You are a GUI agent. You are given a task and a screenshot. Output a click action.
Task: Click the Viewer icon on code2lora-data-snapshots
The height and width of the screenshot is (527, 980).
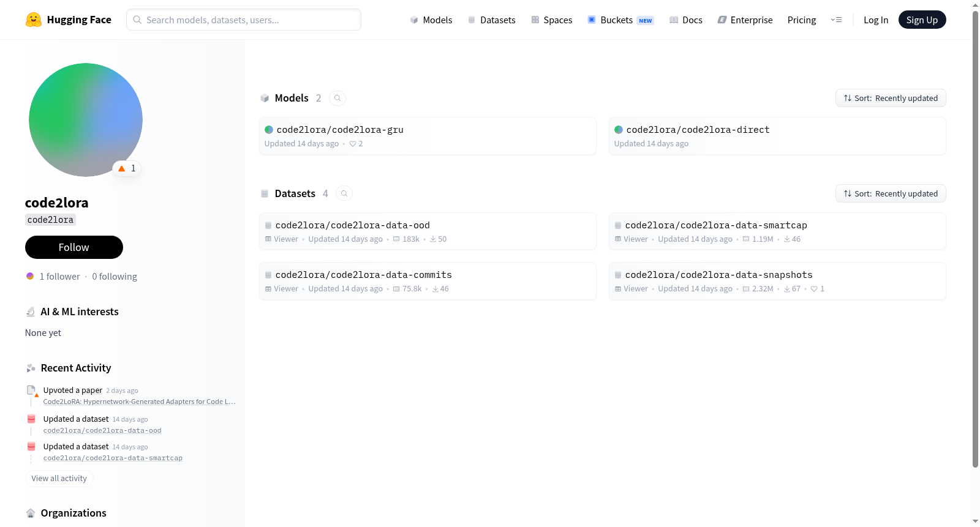[x=618, y=289]
